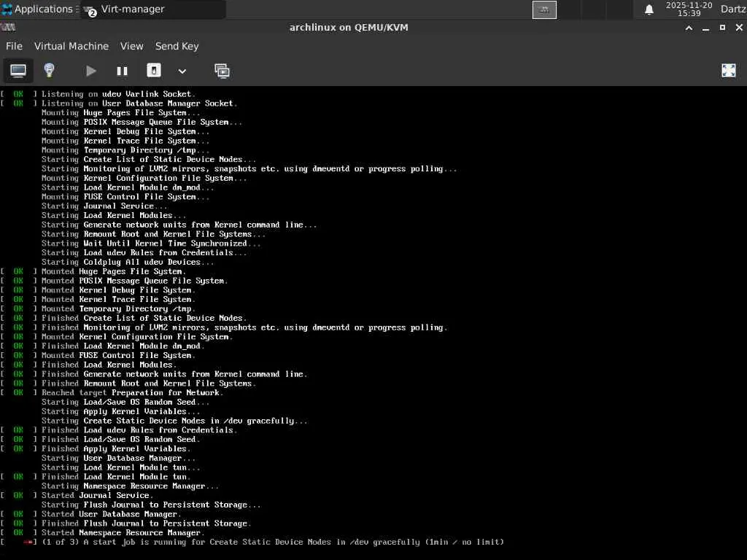Open the window menu icon in title bar
Image resolution: width=747 pixels, height=560 pixels.
point(8,27)
